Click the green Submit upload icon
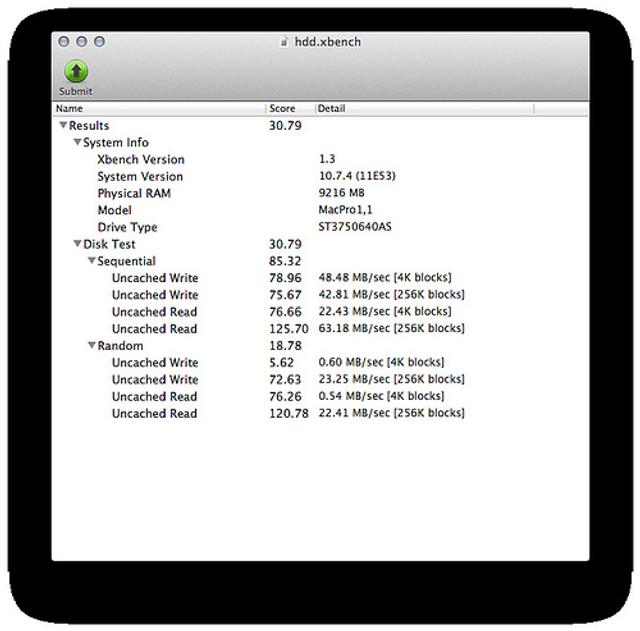 click(x=76, y=71)
